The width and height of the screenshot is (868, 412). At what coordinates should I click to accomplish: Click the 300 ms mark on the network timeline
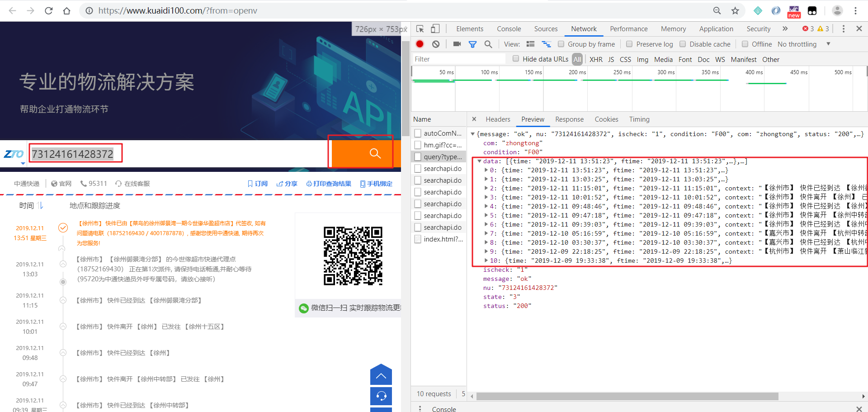coord(665,72)
